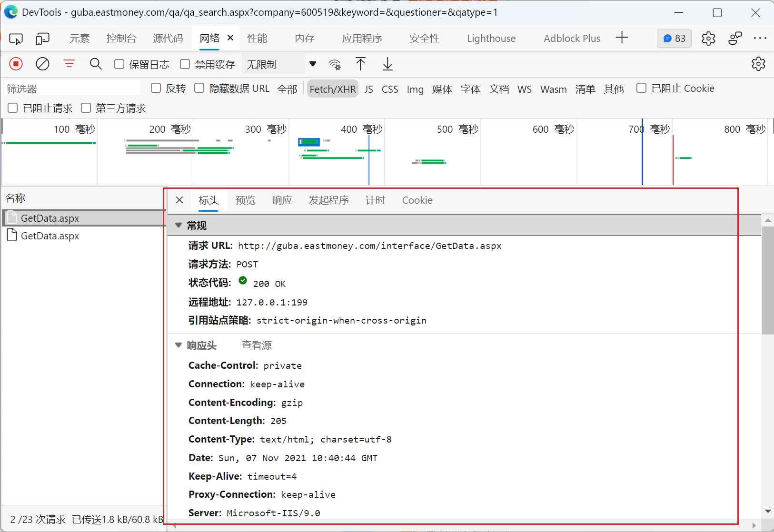Click the Edge DevTools window icon
The height and width of the screenshot is (532, 774).
coord(11,12)
